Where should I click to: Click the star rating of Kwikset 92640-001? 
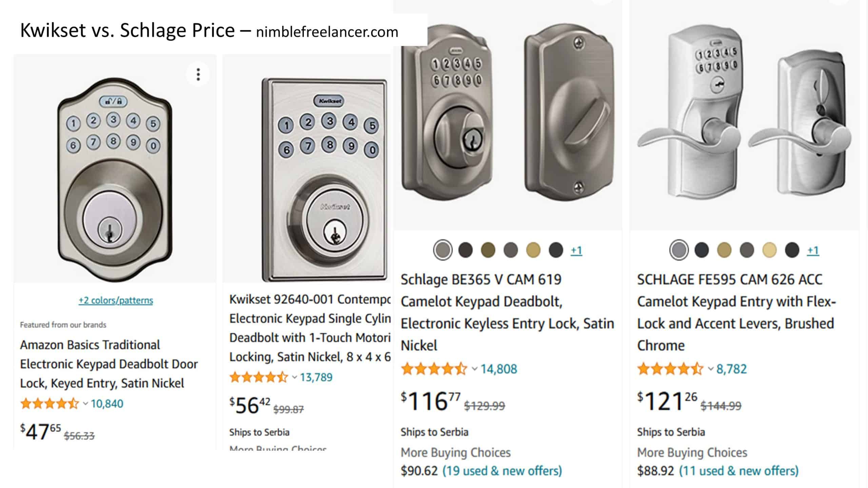[x=259, y=377]
